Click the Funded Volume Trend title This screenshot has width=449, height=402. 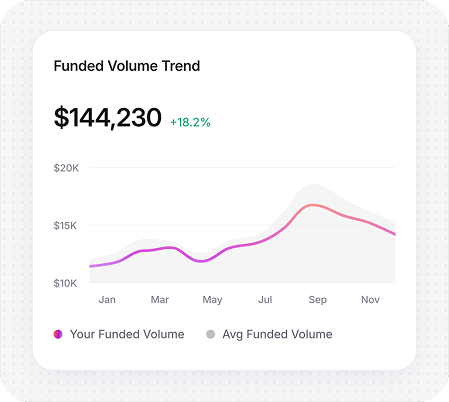[x=127, y=66]
